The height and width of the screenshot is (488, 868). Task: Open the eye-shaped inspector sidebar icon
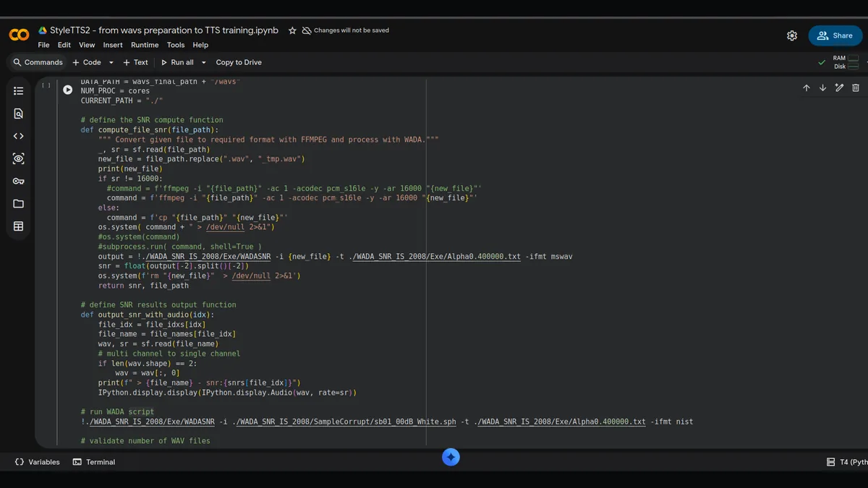(x=19, y=158)
